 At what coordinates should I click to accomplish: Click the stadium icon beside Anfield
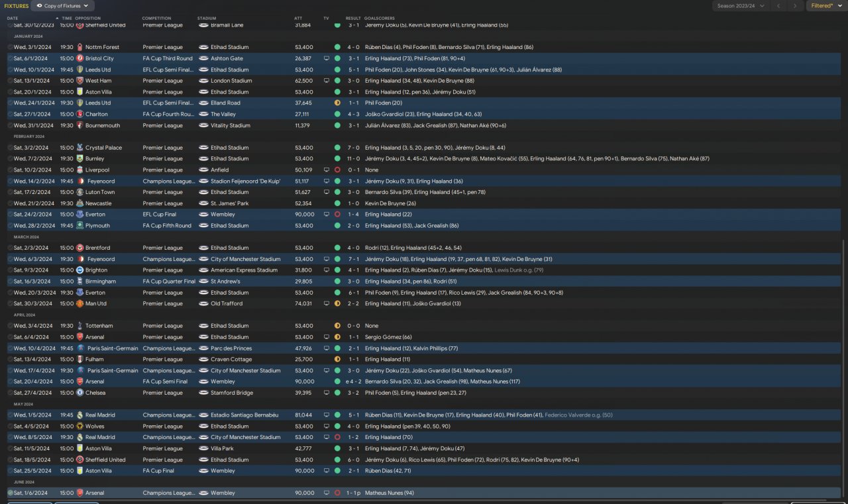(203, 170)
